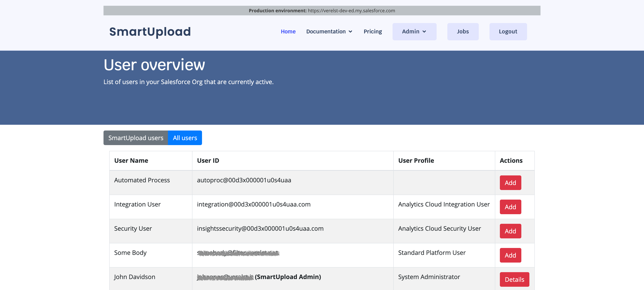Click the Documentation chevron arrow
The width and height of the screenshot is (644, 290).
point(350,31)
